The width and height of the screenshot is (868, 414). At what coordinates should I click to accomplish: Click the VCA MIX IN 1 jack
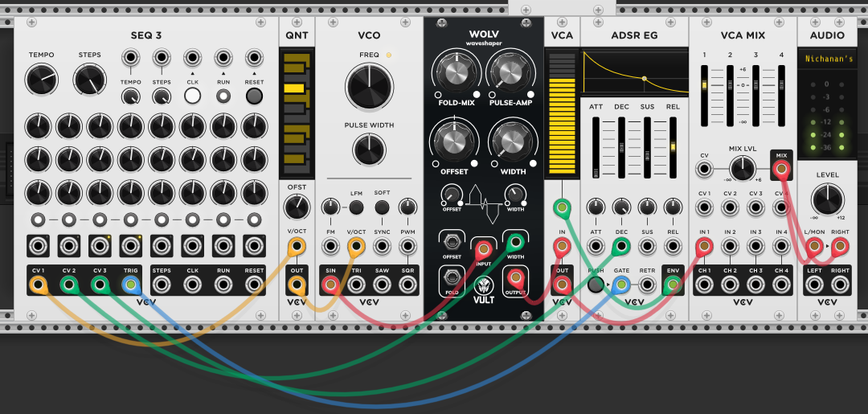(704, 246)
